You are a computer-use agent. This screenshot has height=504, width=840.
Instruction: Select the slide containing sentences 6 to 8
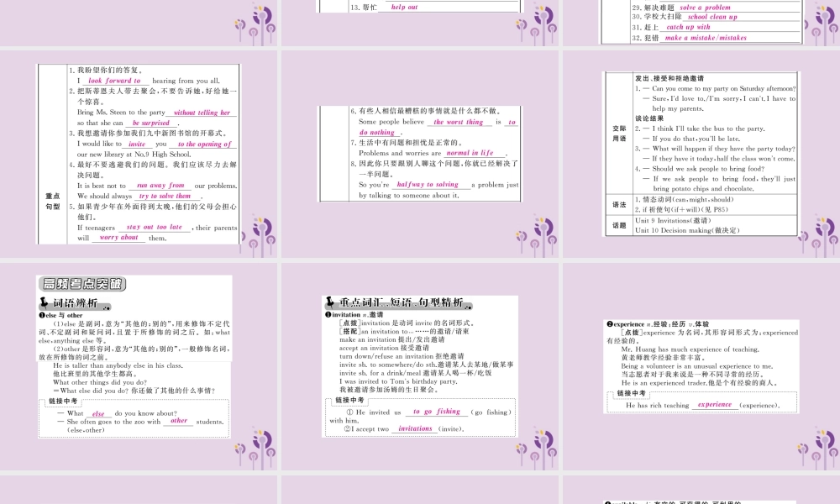(420, 154)
